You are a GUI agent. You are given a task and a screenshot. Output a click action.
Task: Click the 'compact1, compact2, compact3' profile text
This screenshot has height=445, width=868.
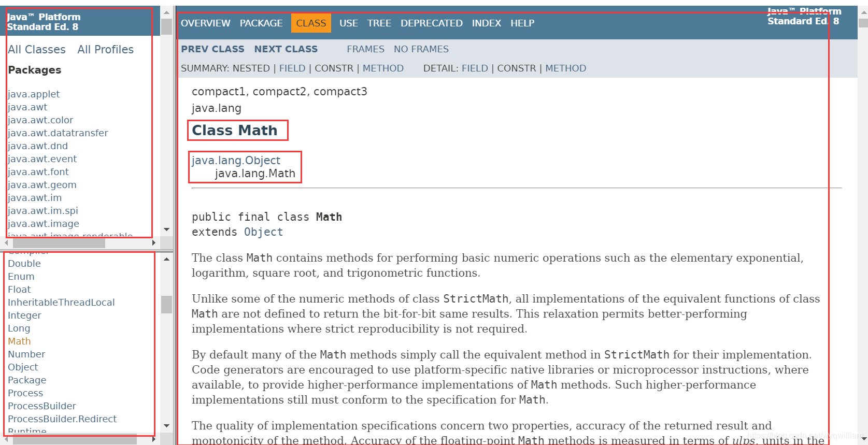279,92
